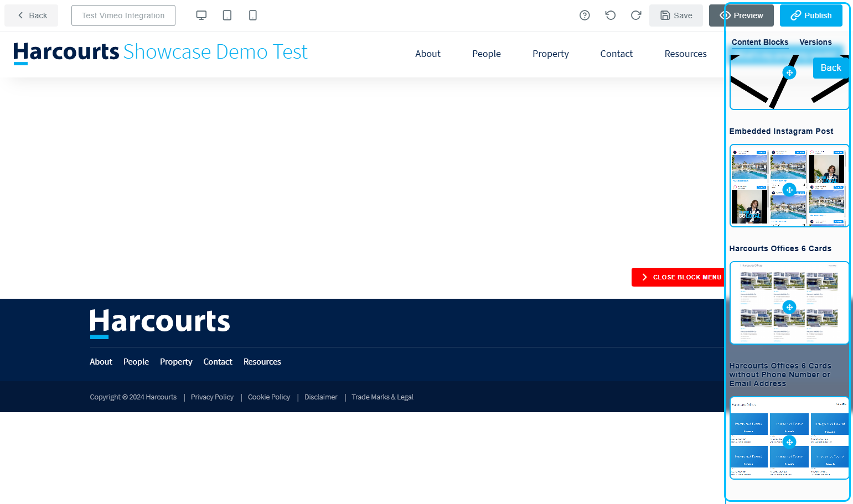The image size is (853, 504).
Task: Click the undo arrow icon
Action: point(611,15)
